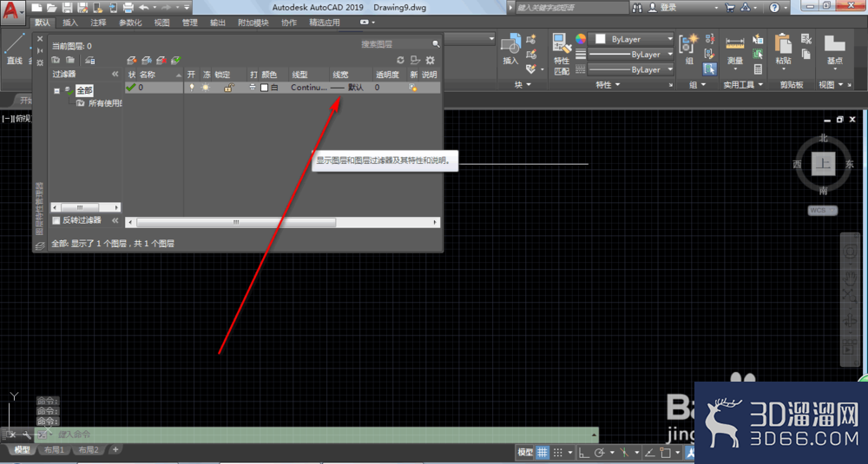The width and height of the screenshot is (868, 464).
Task: Click the Plot printer icon
Action: pos(128,8)
